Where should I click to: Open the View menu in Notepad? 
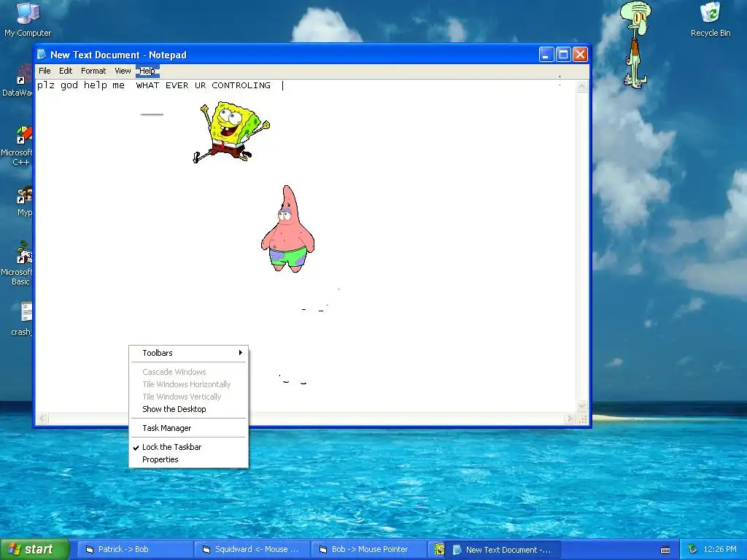pos(123,71)
